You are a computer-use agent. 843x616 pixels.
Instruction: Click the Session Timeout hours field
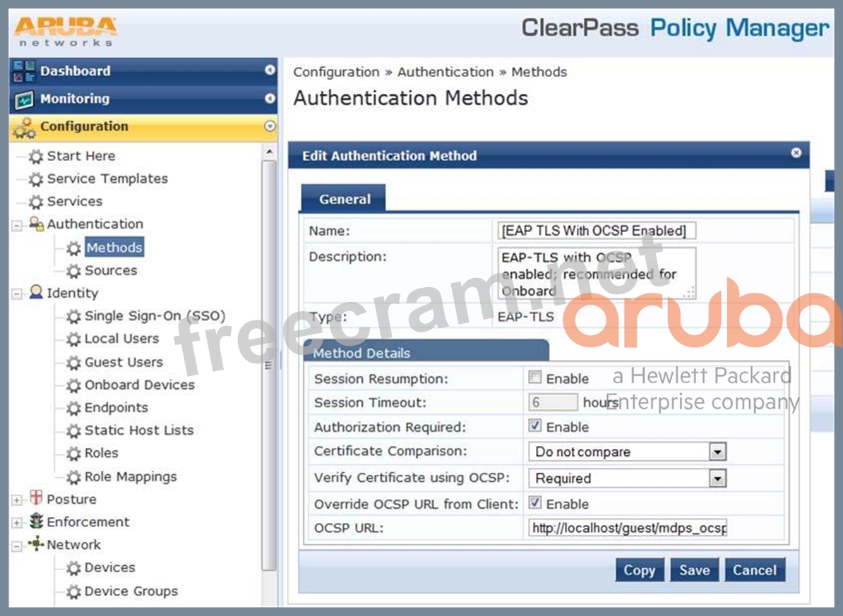pyautogui.click(x=554, y=402)
